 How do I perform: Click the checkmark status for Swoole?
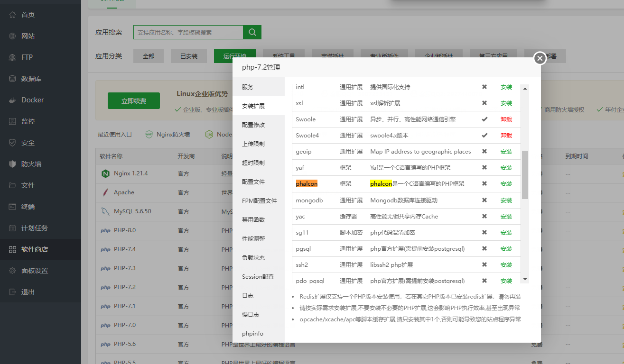[x=484, y=119]
